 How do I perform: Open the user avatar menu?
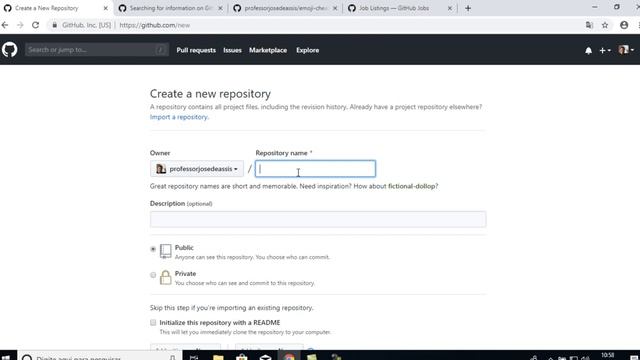point(626,50)
